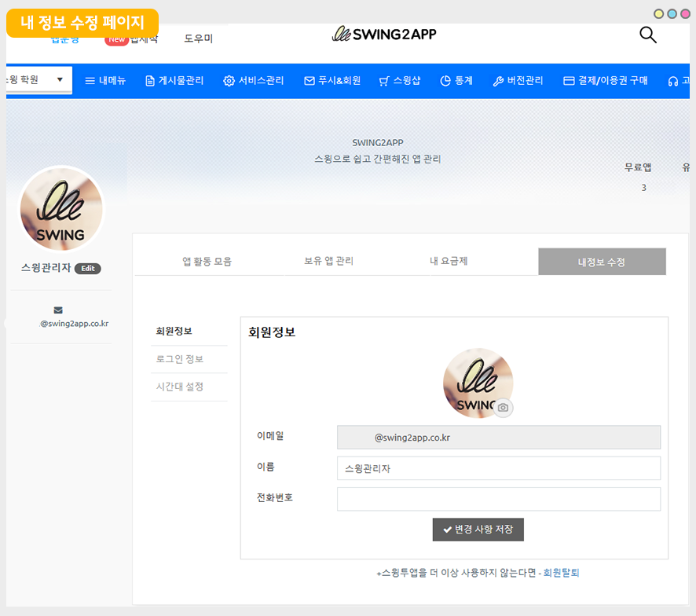
Task: Open 게시물관리 in the navigation bar
Action: click(x=174, y=80)
